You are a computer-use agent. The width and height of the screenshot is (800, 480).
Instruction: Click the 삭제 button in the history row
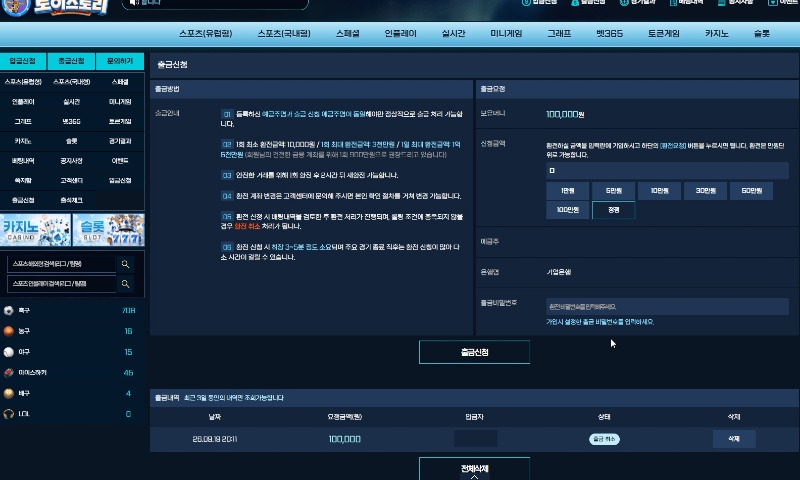(734, 439)
